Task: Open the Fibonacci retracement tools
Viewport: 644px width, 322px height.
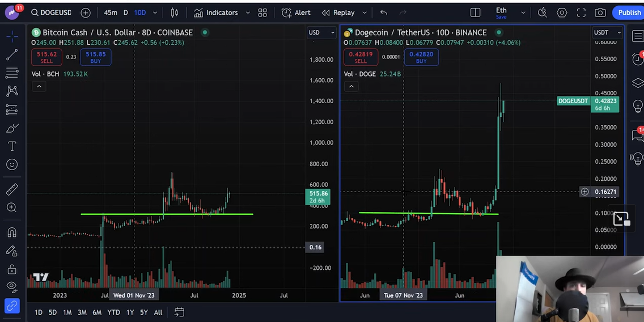Action: 12,73
